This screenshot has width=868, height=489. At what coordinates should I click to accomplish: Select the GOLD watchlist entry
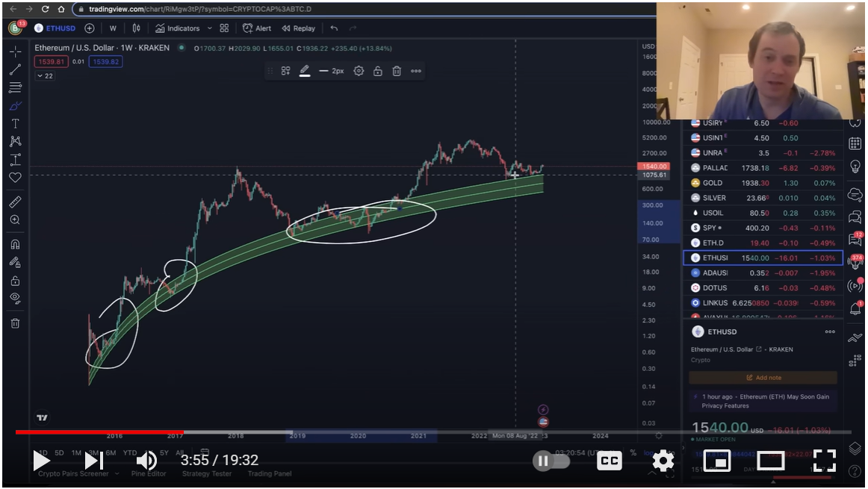point(762,183)
